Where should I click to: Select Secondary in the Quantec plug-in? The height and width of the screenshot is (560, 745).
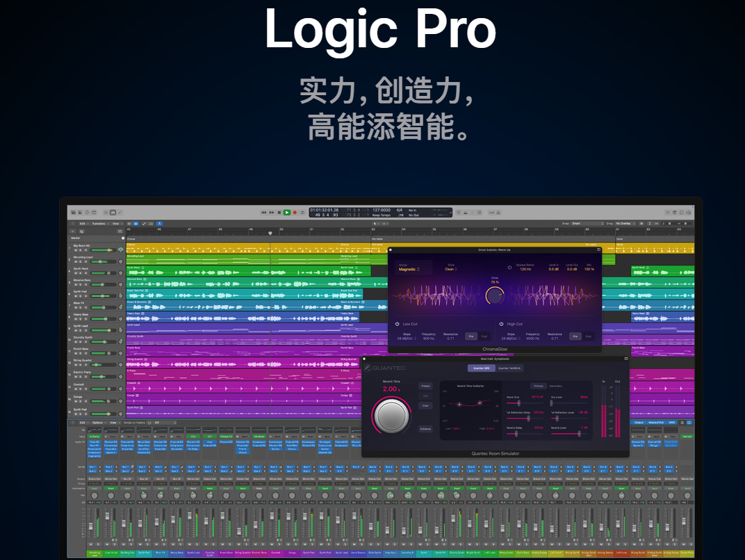coord(555,386)
